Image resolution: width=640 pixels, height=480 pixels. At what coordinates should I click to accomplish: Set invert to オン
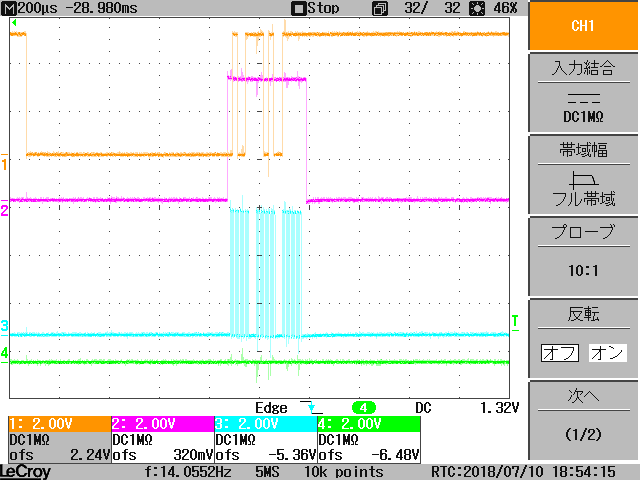point(607,353)
